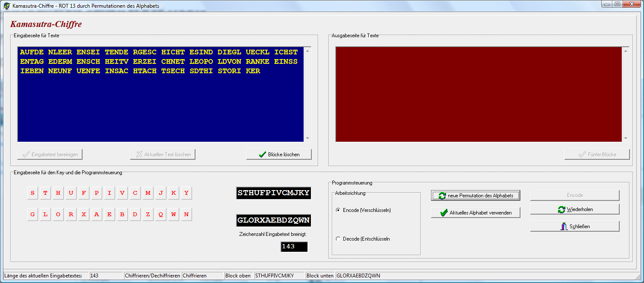The width and height of the screenshot is (644, 283).
Task: Click letter tile B in the bottom row
Action: coord(122,214)
